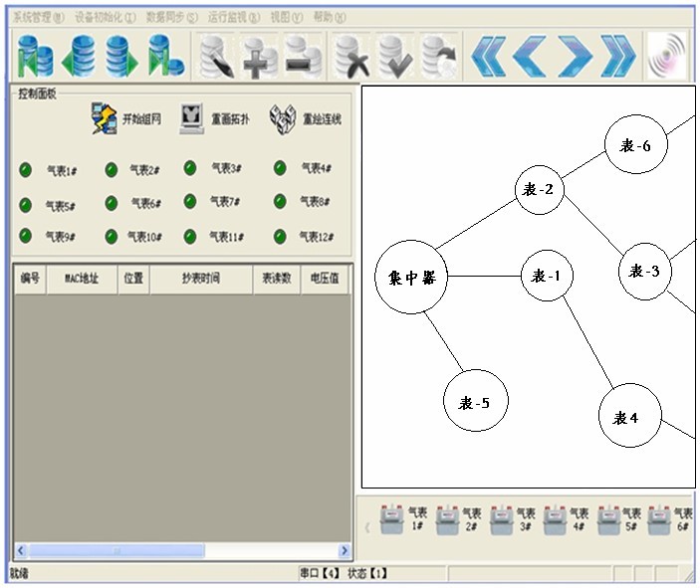Open the 运行监视 menu
Image resolution: width=700 pixels, height=588 pixels.
point(234,17)
